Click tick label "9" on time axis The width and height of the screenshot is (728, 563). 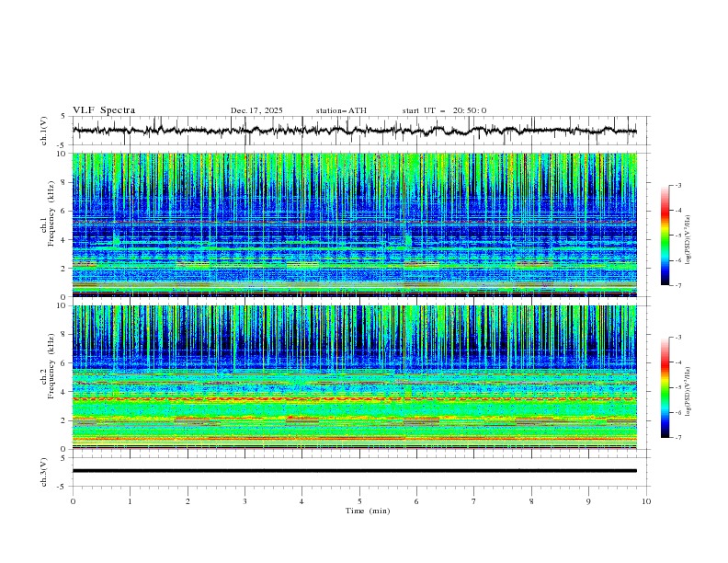coord(588,501)
